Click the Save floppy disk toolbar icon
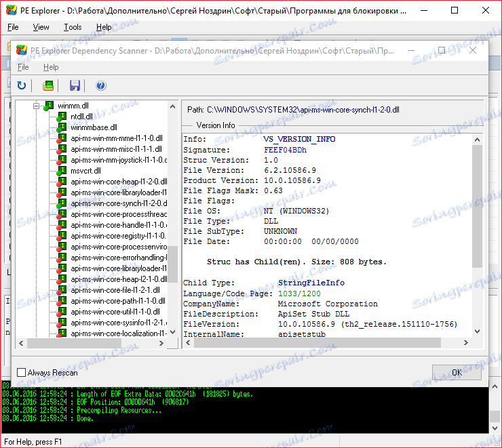502x448 pixels. 75,85
